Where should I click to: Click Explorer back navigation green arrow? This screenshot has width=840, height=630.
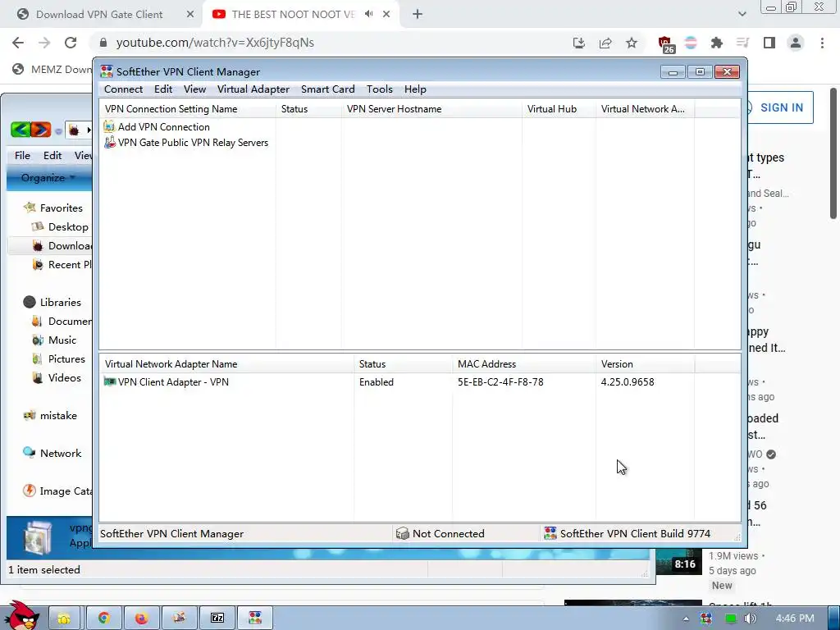click(20, 129)
